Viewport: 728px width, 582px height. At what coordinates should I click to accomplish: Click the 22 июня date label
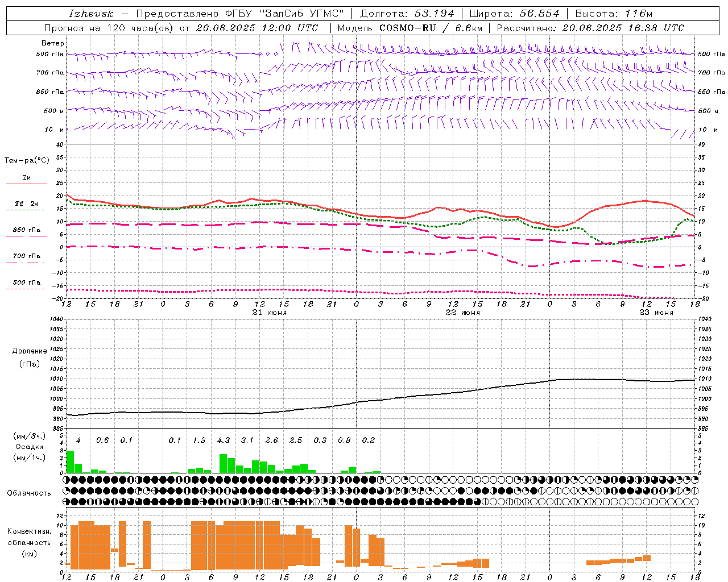pyautogui.click(x=463, y=313)
